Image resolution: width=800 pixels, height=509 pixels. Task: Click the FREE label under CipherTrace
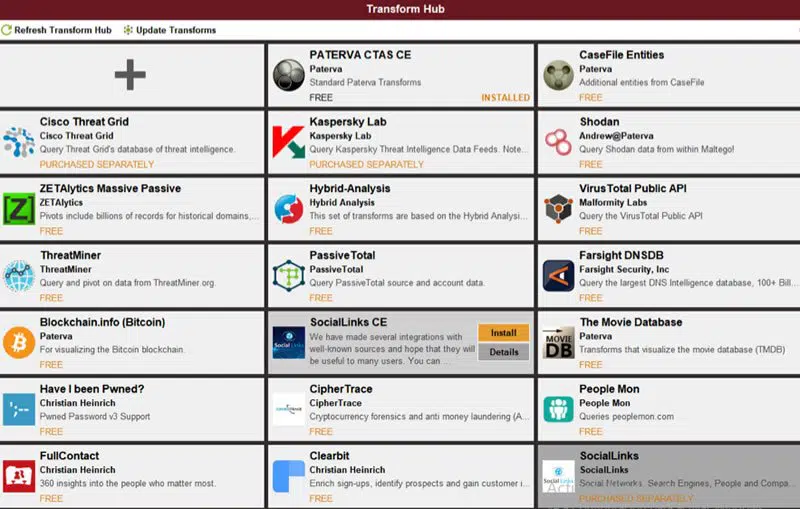321,431
